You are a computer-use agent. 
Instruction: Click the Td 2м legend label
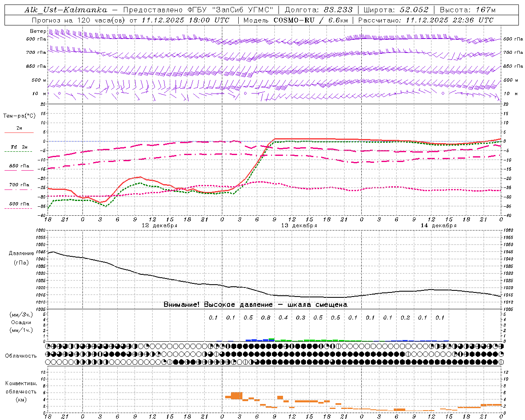click(19, 147)
